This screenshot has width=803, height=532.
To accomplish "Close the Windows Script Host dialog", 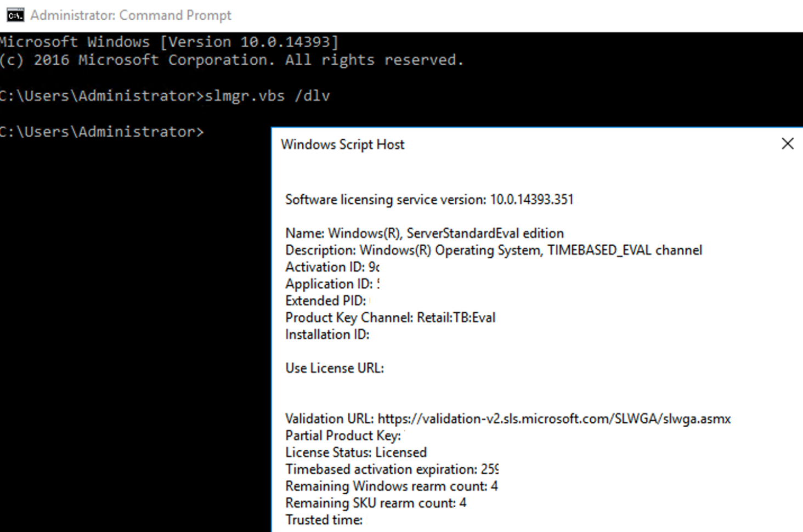I will click(788, 144).
